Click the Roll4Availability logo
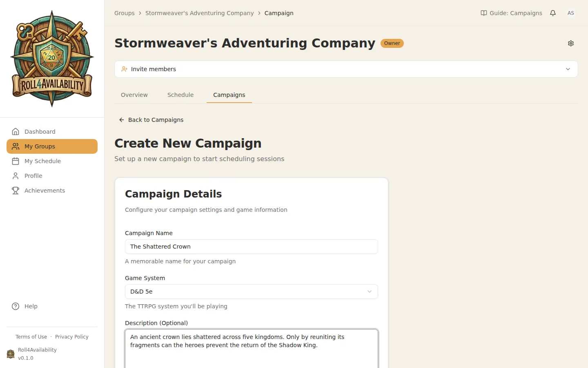This screenshot has width=588, height=368. coord(52,57)
